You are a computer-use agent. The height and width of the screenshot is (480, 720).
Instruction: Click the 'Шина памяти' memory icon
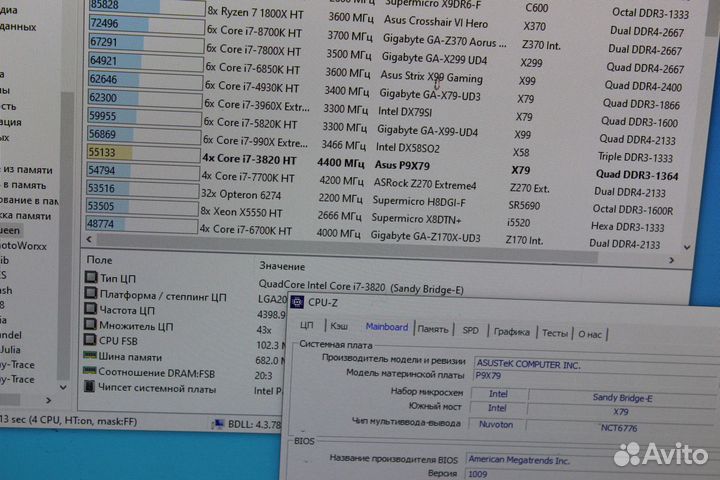pos(90,356)
